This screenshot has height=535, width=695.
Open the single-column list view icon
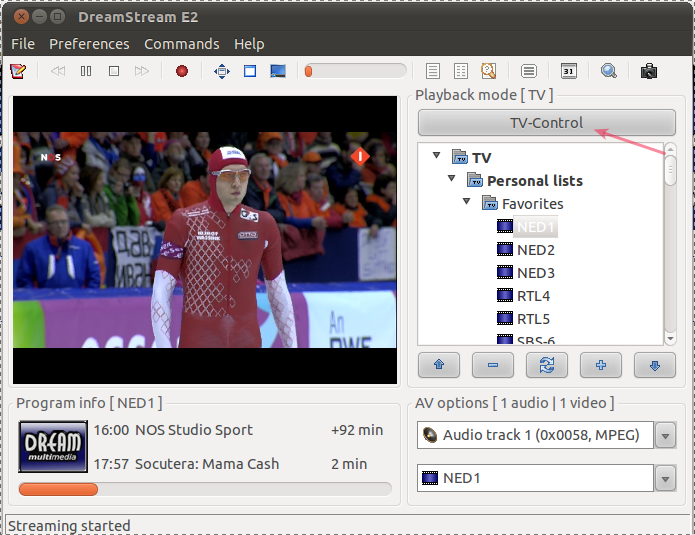pos(433,71)
